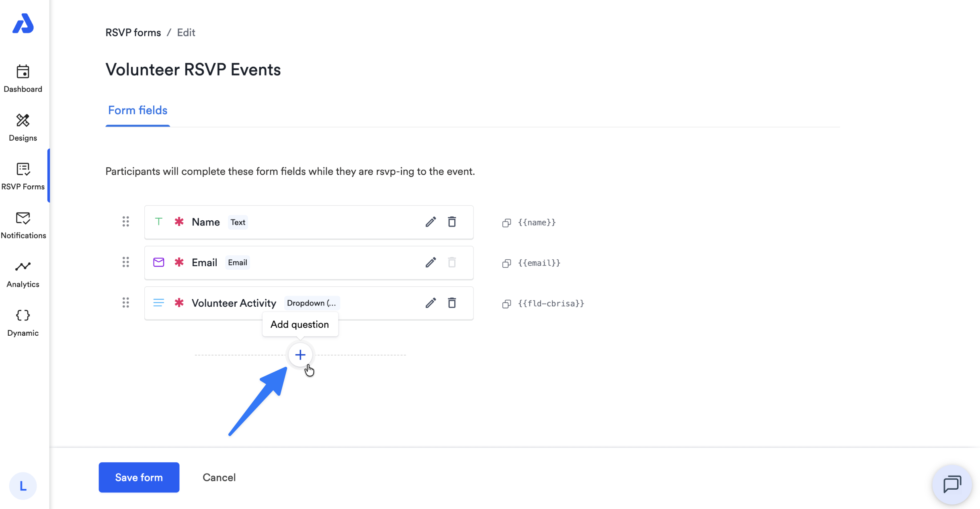Delete the Volunteer Activity field
The width and height of the screenshot is (980, 509).
(x=452, y=303)
